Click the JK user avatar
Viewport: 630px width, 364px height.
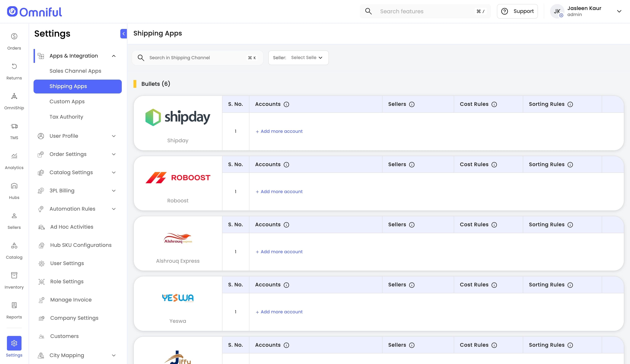pyautogui.click(x=557, y=11)
